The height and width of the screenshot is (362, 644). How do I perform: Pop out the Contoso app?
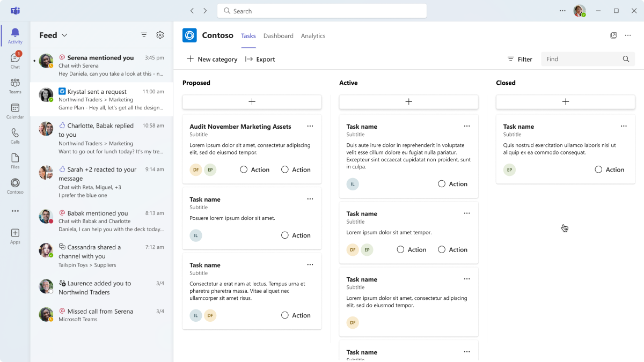click(x=613, y=35)
